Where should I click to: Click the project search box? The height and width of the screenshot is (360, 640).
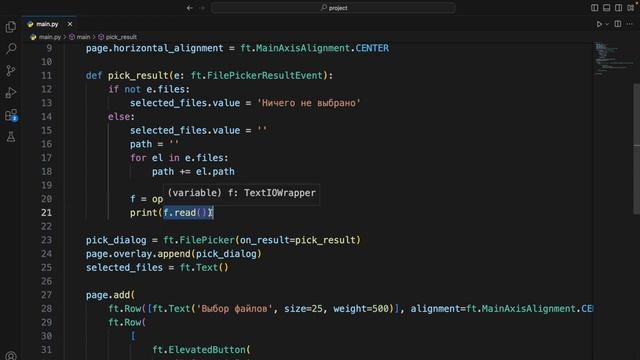(333, 8)
